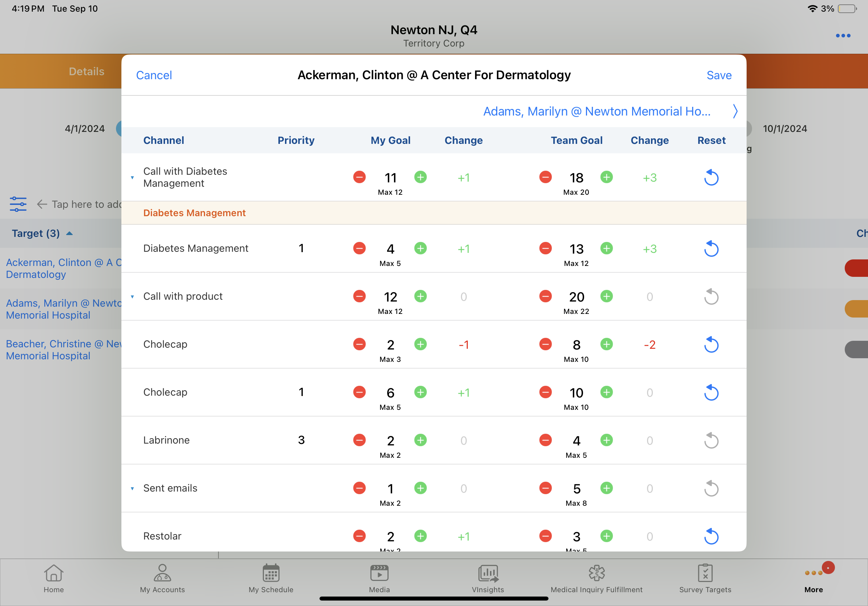This screenshot has width=868, height=606.
Task: Cancel the goal editing dialog
Action: [154, 75]
